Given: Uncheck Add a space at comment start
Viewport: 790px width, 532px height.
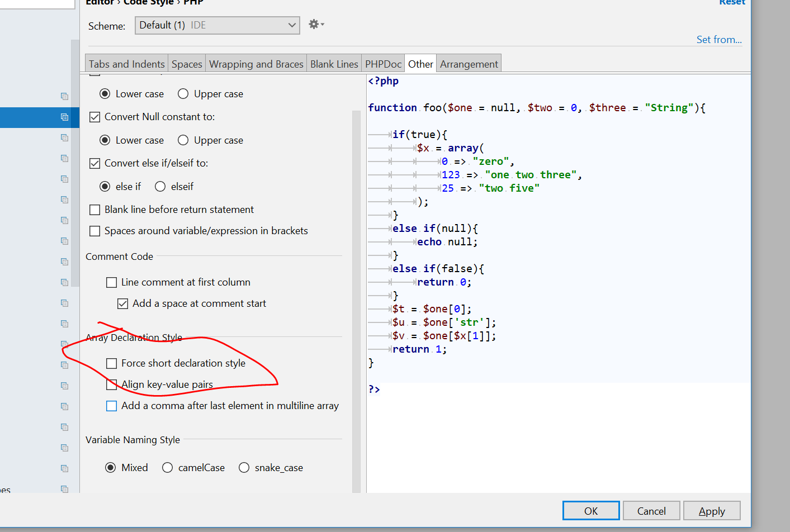Looking at the screenshot, I should [x=123, y=303].
